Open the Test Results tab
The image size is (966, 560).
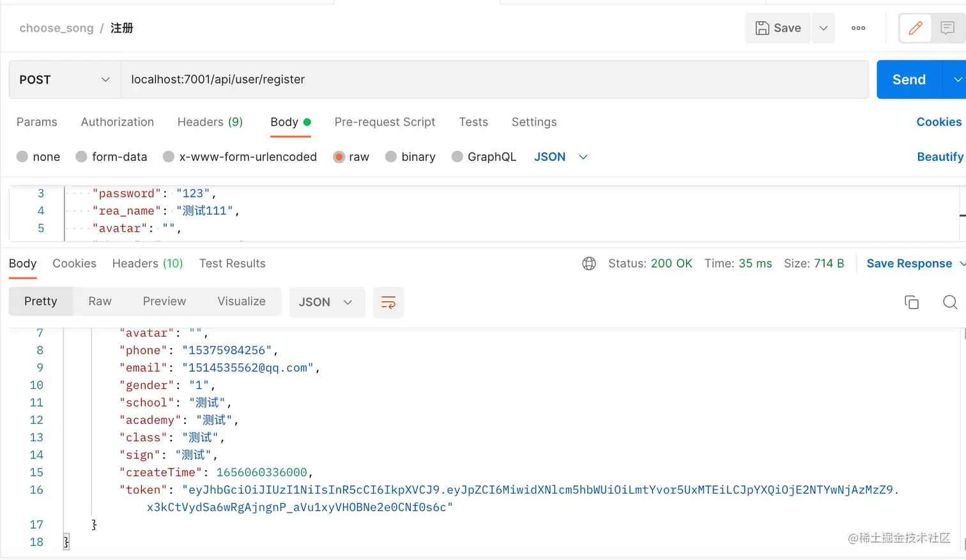pos(232,264)
